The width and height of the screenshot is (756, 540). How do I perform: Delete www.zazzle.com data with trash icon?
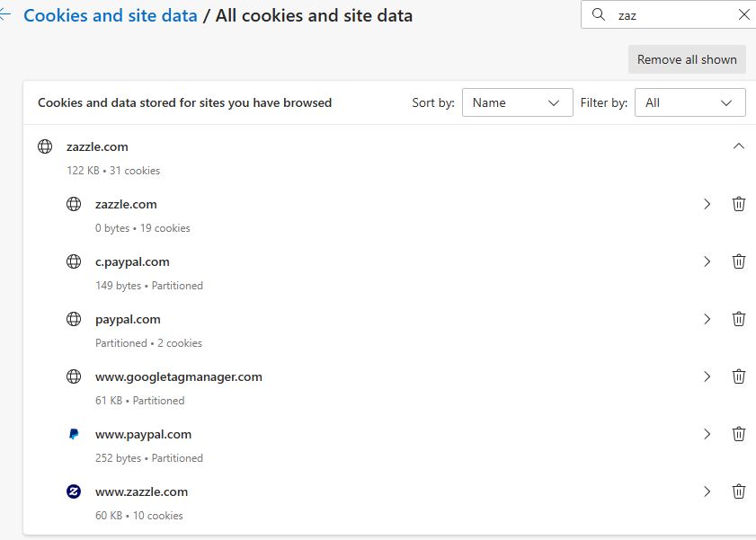(x=739, y=491)
